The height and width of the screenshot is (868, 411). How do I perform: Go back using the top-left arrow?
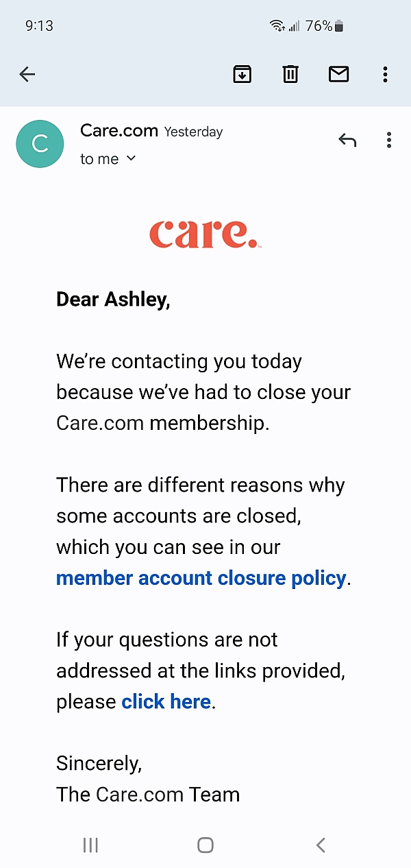click(27, 74)
